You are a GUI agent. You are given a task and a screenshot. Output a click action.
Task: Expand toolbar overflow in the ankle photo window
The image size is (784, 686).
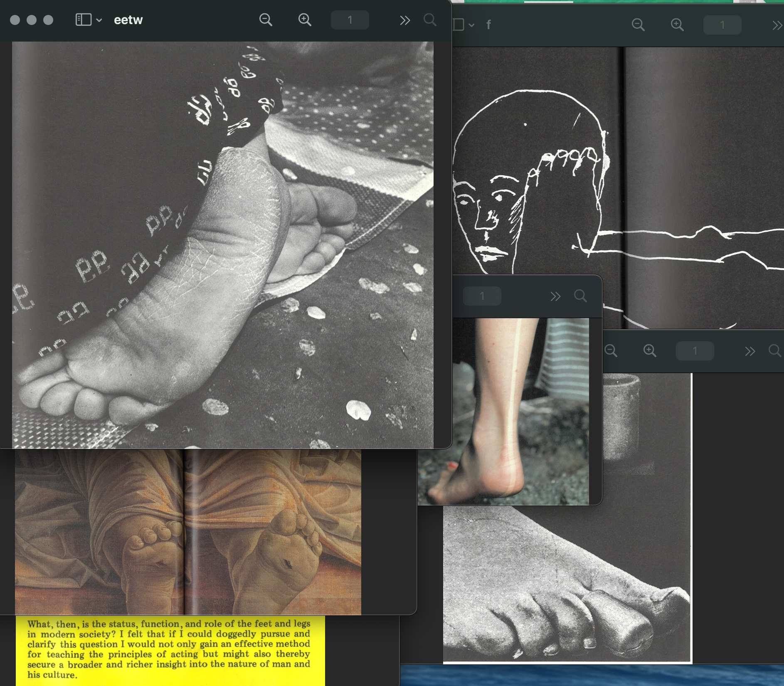555,296
